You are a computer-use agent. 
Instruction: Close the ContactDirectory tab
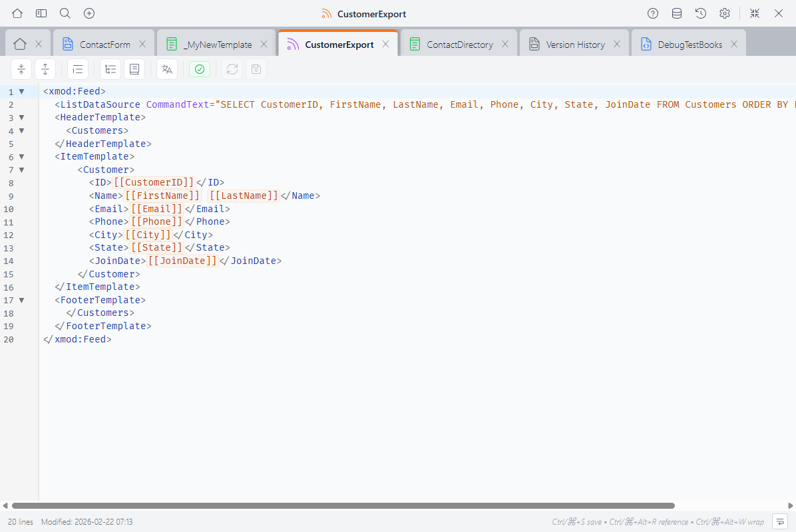[505, 44]
